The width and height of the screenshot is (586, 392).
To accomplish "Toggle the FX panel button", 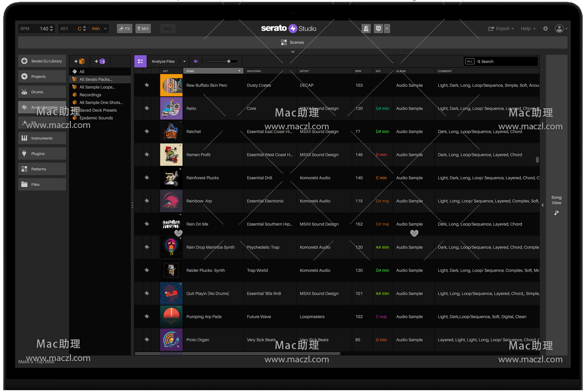I will coord(124,28).
